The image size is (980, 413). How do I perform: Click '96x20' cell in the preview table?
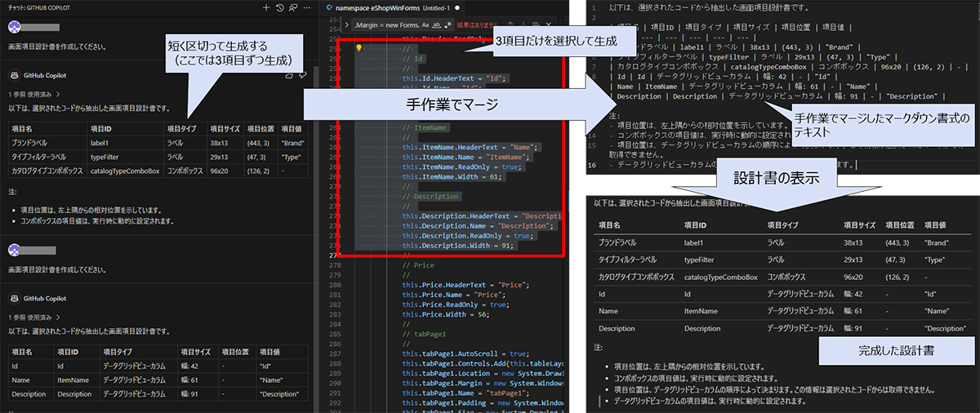click(x=853, y=278)
